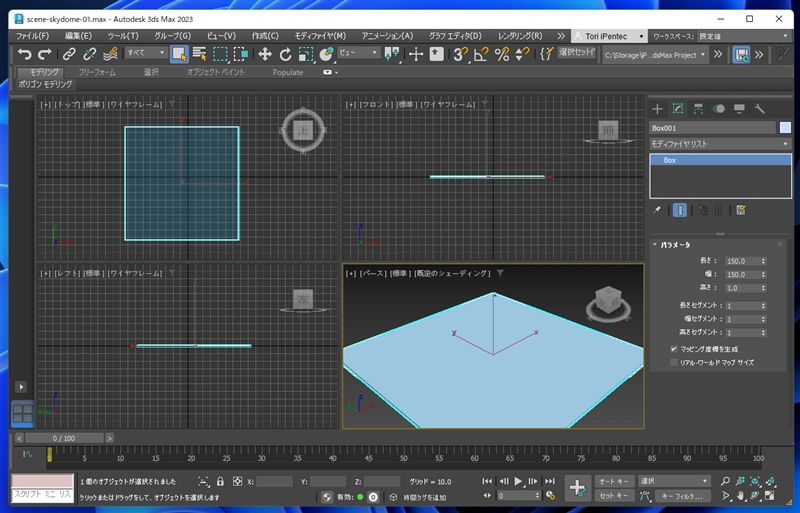800x513 pixels.
Task: Open the ファイル(F) menu
Action: coord(33,36)
